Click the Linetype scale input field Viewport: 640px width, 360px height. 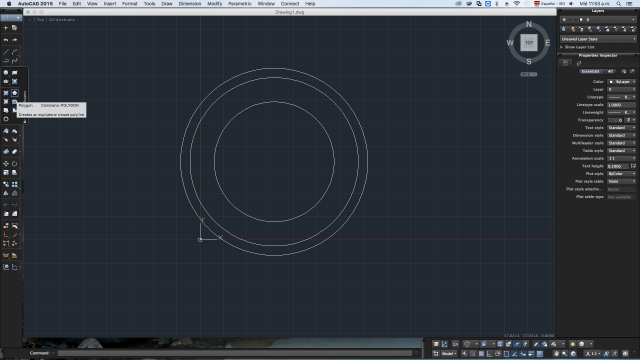622,105
